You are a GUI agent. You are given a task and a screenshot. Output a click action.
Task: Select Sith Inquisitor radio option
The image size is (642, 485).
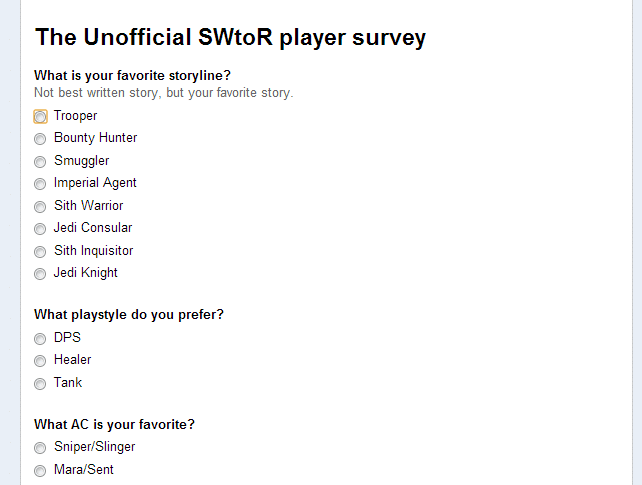[x=40, y=252]
